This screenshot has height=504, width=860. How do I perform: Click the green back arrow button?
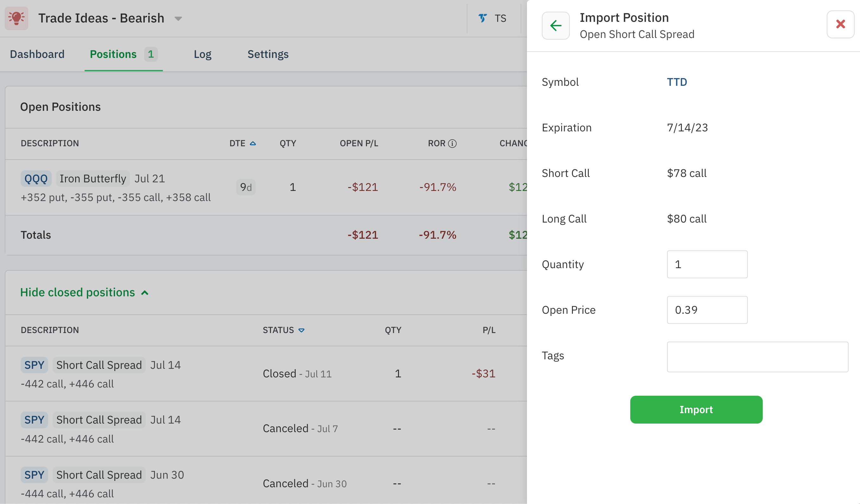pyautogui.click(x=555, y=26)
